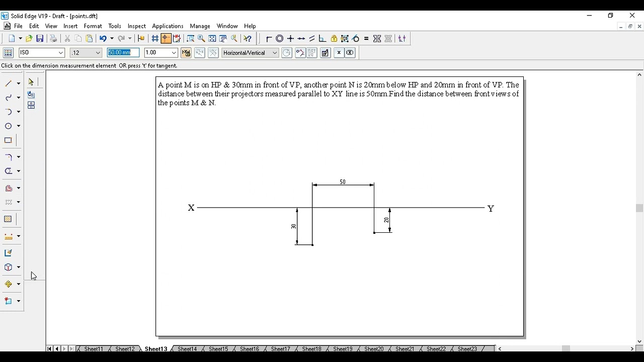Select the Symmetric relationship icon
644x362 pixels.
pyautogui.click(x=377, y=39)
